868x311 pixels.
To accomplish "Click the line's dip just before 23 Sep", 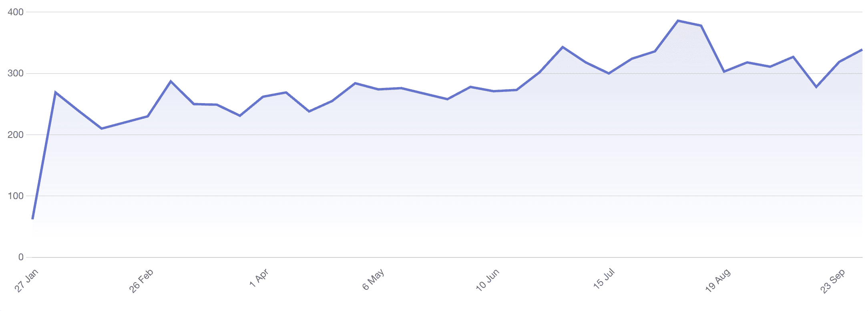I will [x=816, y=87].
